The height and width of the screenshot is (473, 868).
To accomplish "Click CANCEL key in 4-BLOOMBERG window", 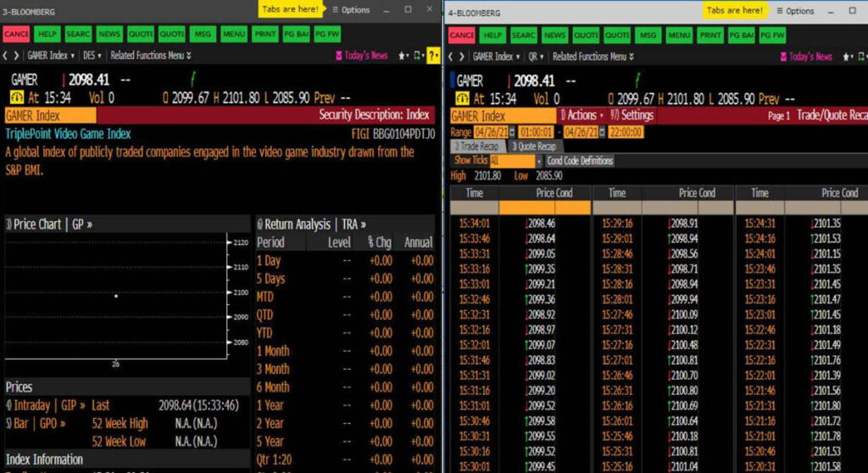I will click(462, 36).
